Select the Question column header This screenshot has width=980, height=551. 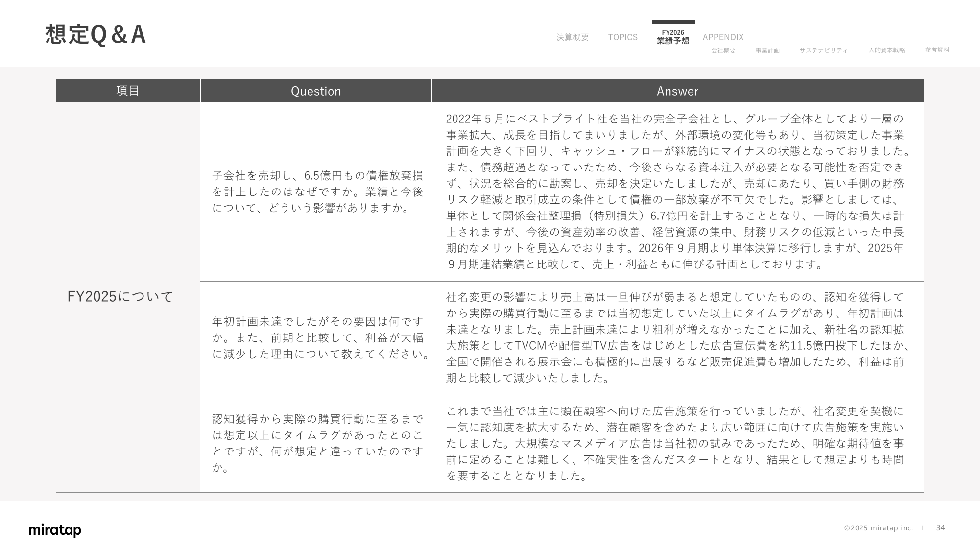(x=316, y=91)
